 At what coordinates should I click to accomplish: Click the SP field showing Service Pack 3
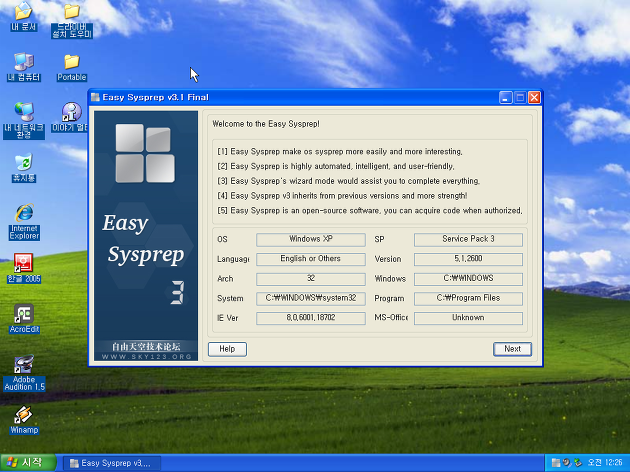pyautogui.click(x=468, y=239)
